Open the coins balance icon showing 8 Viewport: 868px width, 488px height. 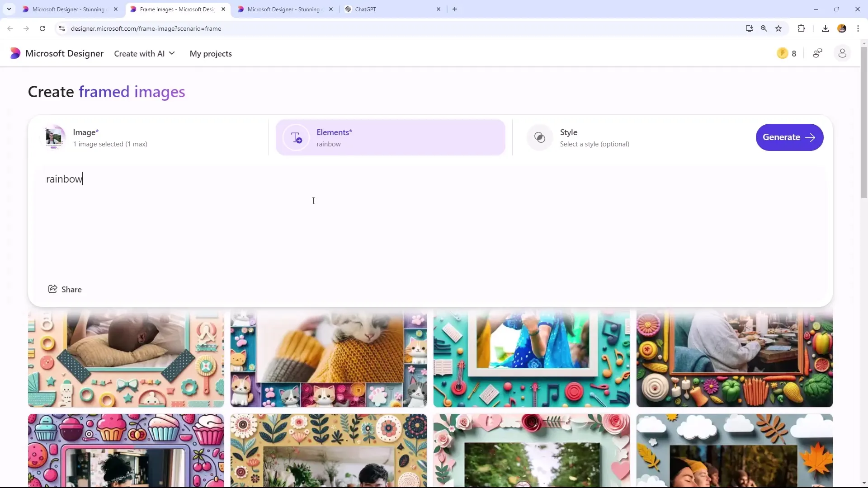pos(782,53)
